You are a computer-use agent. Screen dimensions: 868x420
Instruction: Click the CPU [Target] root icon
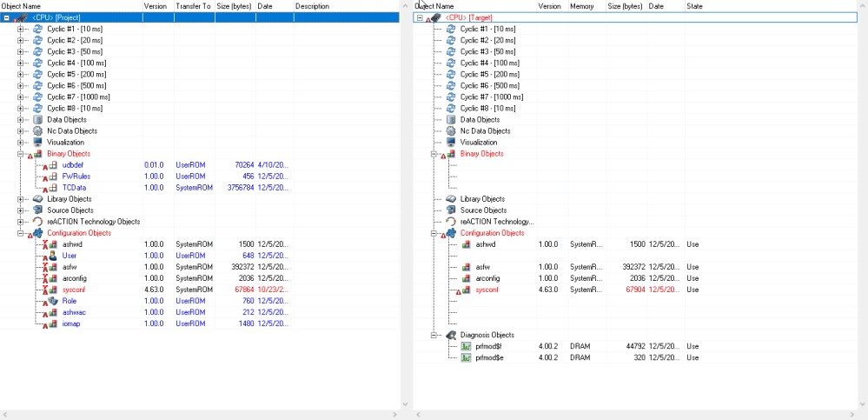click(435, 17)
